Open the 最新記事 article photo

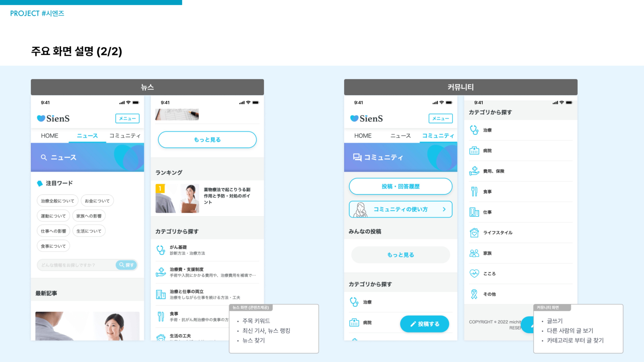coord(87,326)
